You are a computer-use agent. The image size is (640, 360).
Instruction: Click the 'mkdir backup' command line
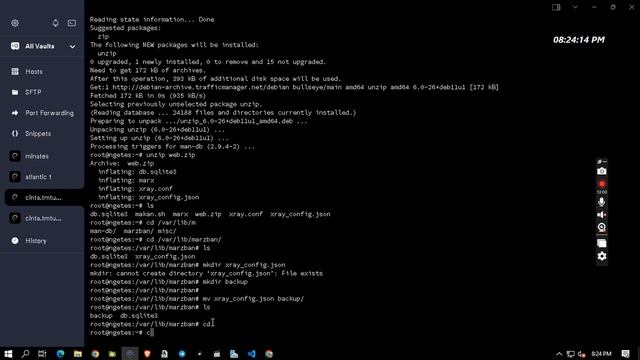(x=169, y=282)
